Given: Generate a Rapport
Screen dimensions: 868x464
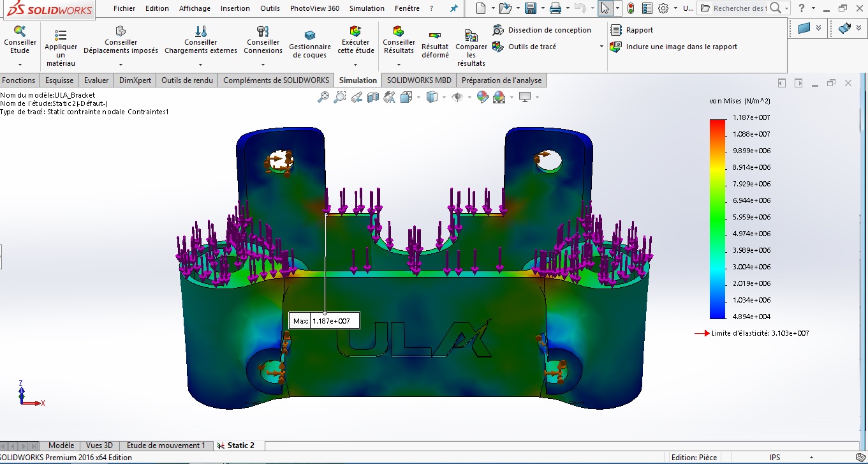Looking at the screenshot, I should pos(632,30).
